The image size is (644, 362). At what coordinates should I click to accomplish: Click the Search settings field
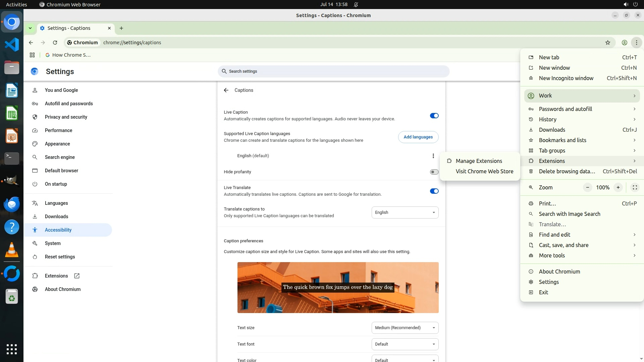[x=334, y=71]
